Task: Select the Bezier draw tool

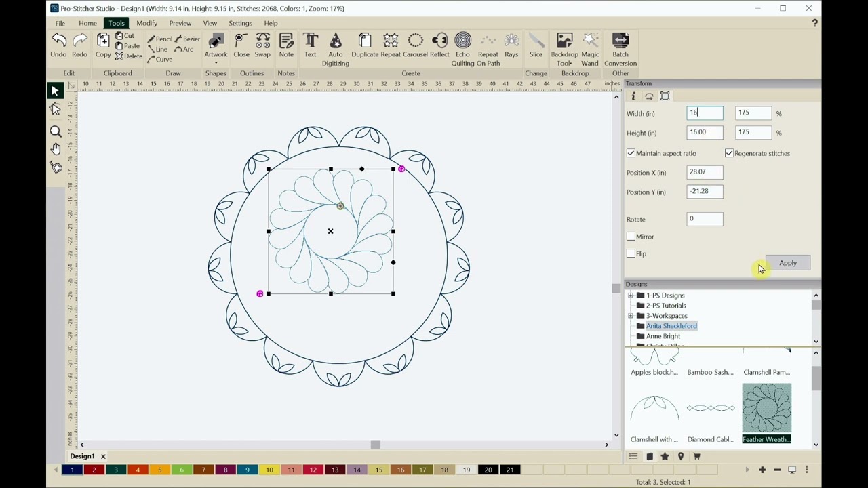Action: [187, 39]
